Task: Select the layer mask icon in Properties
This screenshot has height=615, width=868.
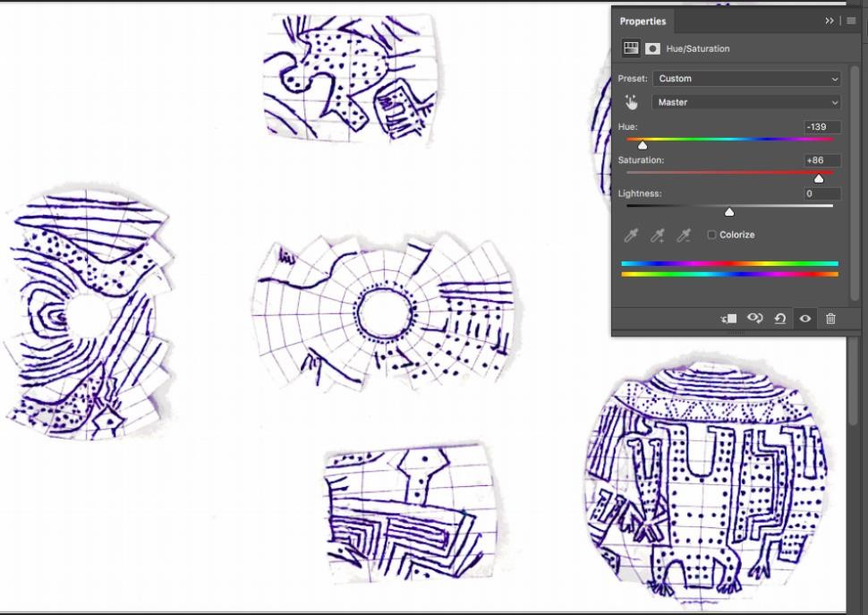Action: click(x=652, y=48)
